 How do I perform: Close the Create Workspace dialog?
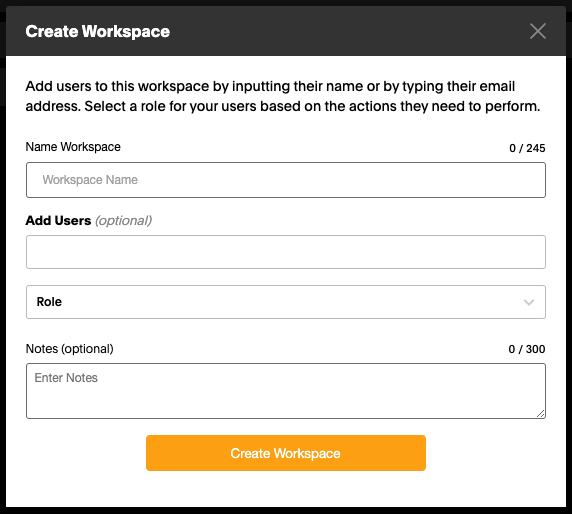538,31
